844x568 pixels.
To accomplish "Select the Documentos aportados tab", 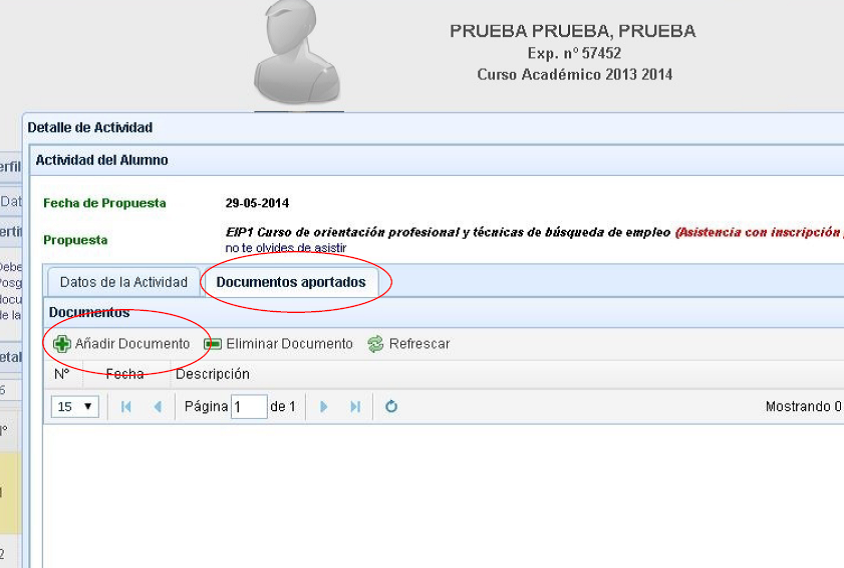I will coord(291,282).
